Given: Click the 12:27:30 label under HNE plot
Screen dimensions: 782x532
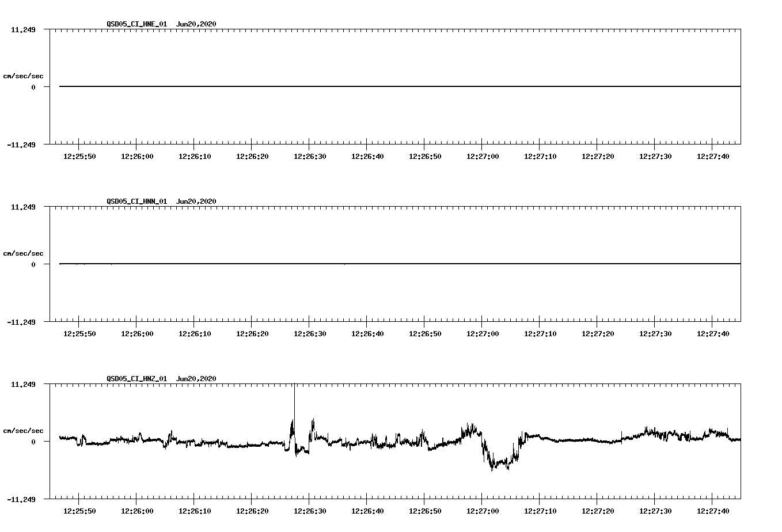Looking at the screenshot, I should point(655,157).
